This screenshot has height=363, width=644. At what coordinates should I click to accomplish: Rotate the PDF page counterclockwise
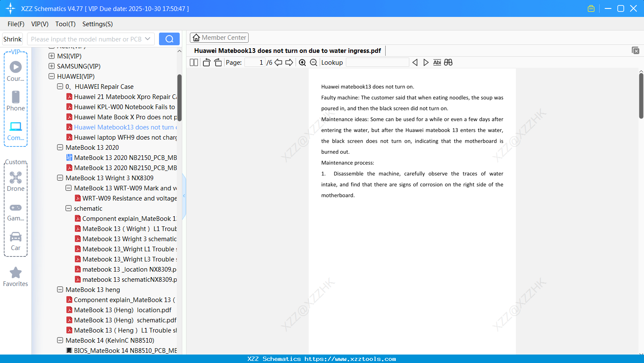click(x=206, y=63)
